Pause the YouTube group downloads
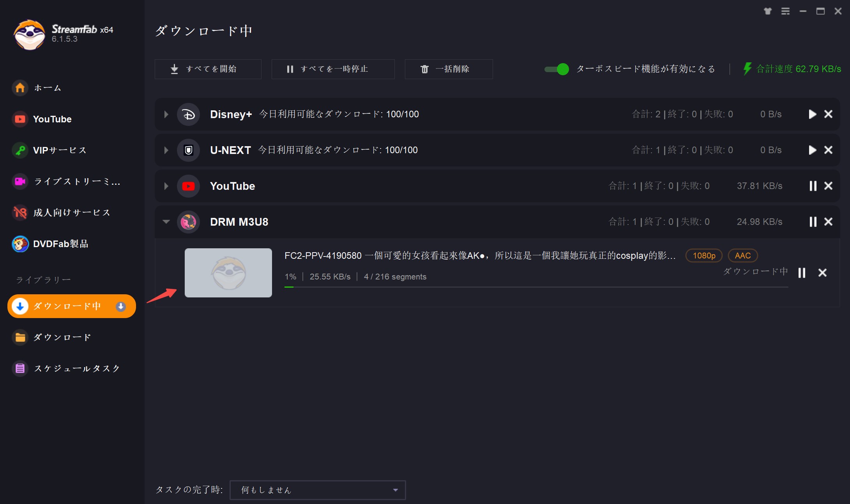The image size is (850, 504). point(813,186)
